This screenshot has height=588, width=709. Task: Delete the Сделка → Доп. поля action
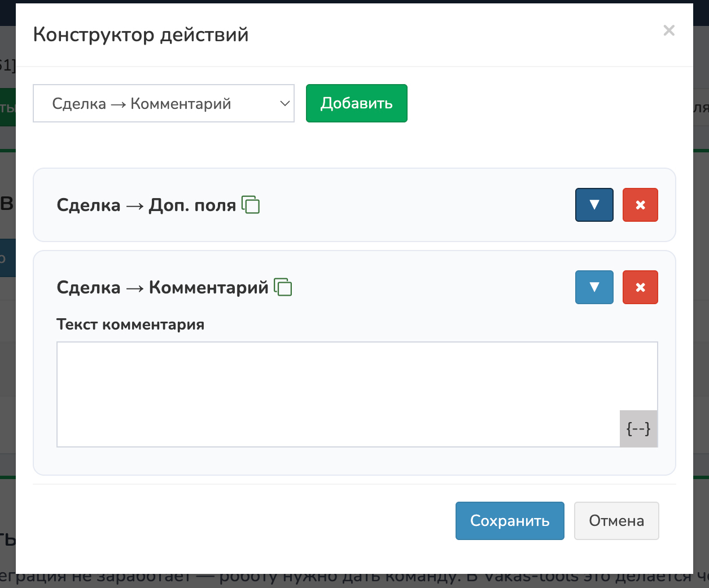pyautogui.click(x=640, y=205)
